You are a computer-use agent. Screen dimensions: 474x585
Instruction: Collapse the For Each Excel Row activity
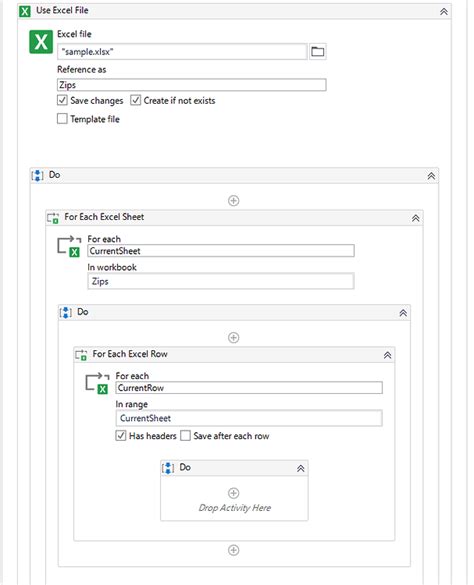(387, 355)
